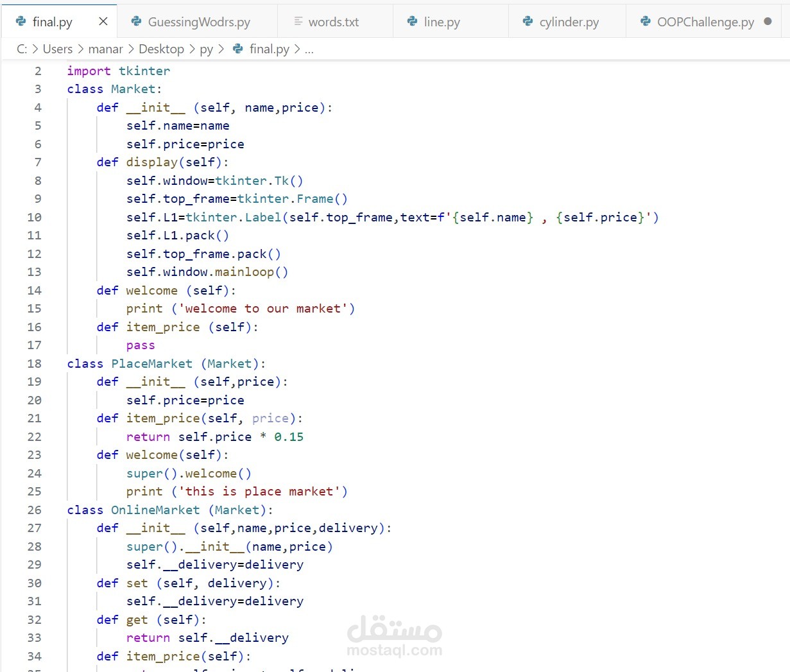Open the words.txt tab
This screenshot has height=672, width=790.
tap(335, 22)
